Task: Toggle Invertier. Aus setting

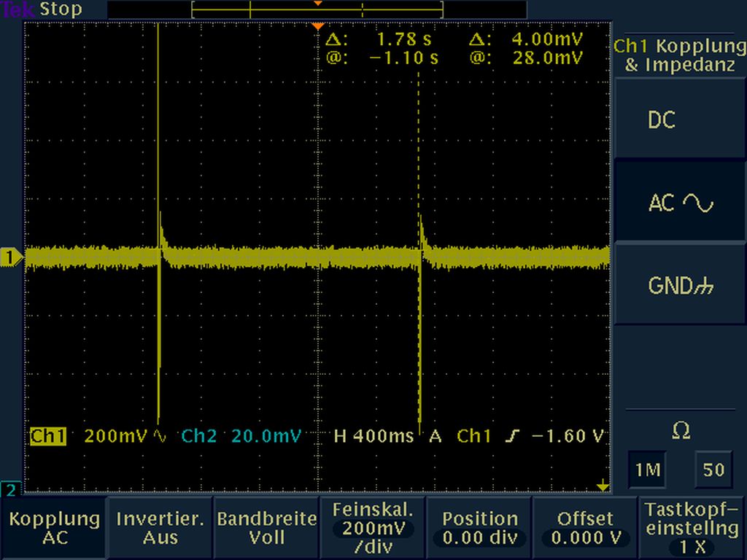Action: click(160, 528)
